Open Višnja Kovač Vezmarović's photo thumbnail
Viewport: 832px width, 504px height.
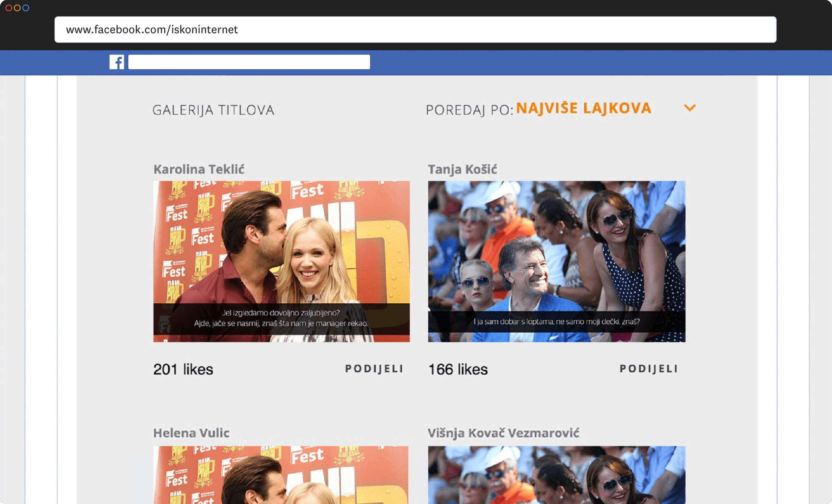[556, 475]
